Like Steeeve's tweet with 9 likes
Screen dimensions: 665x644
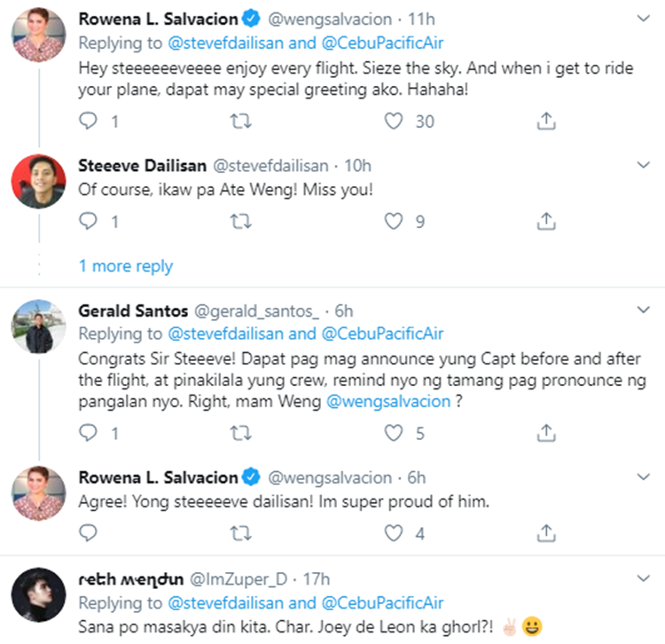pyautogui.click(x=395, y=222)
